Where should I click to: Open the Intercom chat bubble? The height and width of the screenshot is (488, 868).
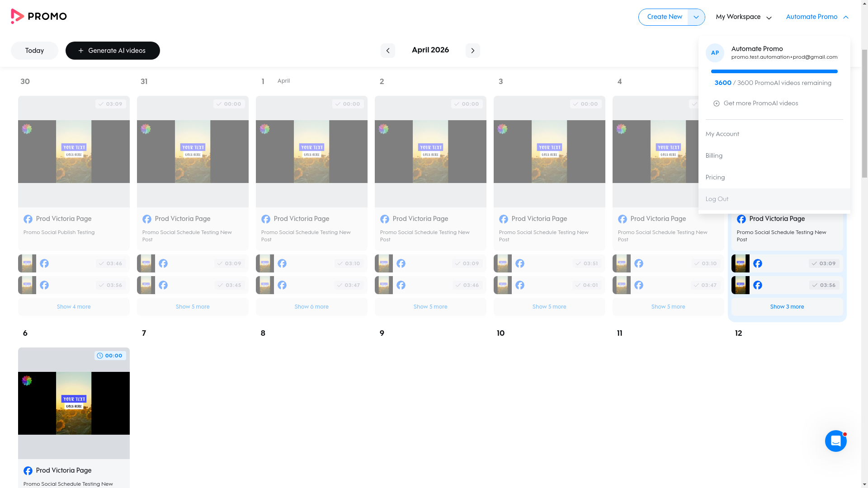(x=835, y=441)
